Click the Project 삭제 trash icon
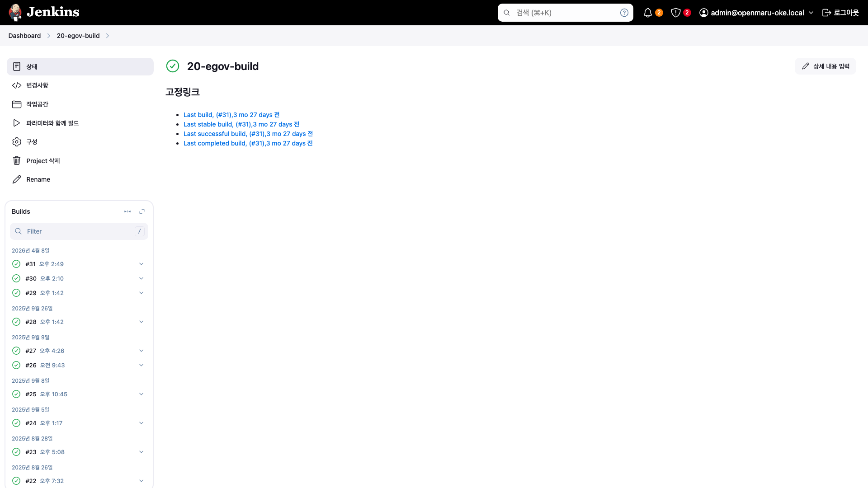868x488 pixels. pyautogui.click(x=17, y=160)
